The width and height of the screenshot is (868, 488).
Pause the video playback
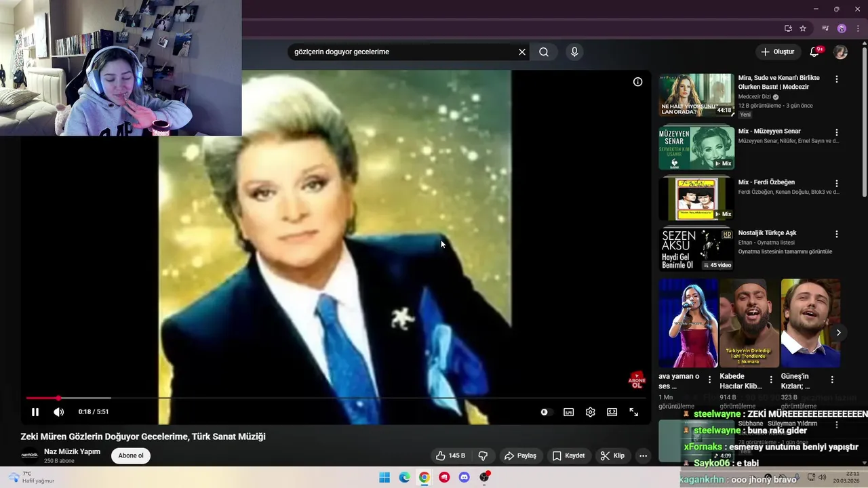[x=35, y=412]
